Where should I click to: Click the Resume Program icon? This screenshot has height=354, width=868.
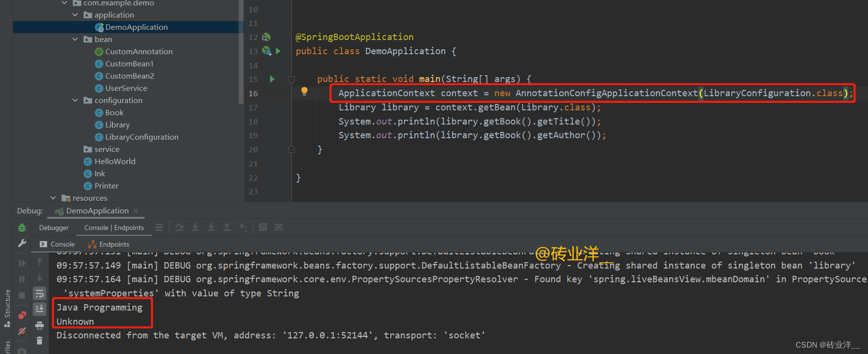(x=22, y=263)
